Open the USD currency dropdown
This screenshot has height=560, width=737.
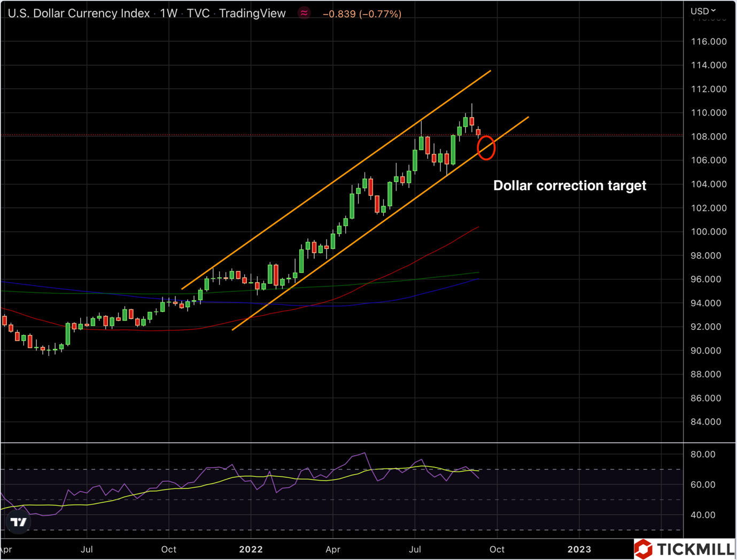pyautogui.click(x=703, y=11)
